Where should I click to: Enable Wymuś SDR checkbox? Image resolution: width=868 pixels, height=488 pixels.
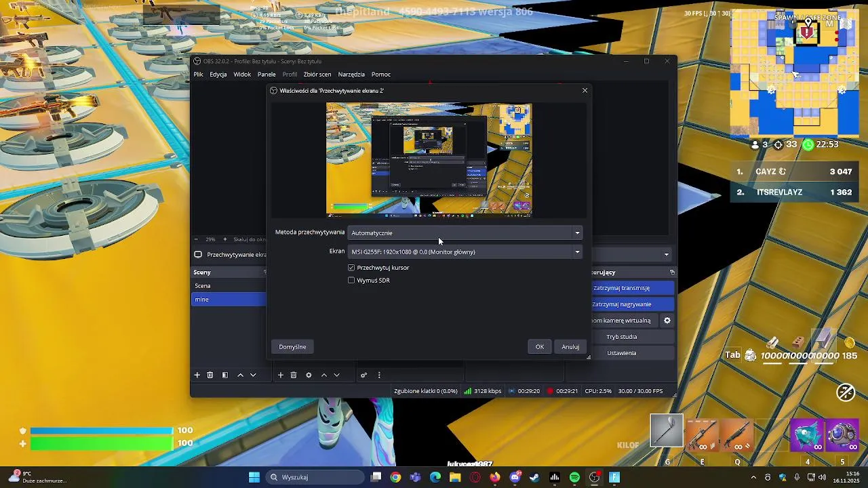point(351,280)
